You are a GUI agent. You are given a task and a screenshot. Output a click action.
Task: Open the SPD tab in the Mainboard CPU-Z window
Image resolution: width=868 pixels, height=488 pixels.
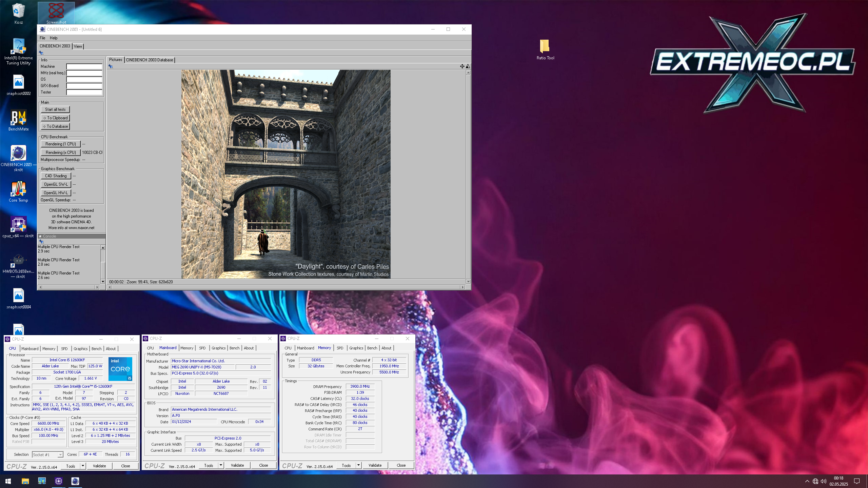point(202,348)
